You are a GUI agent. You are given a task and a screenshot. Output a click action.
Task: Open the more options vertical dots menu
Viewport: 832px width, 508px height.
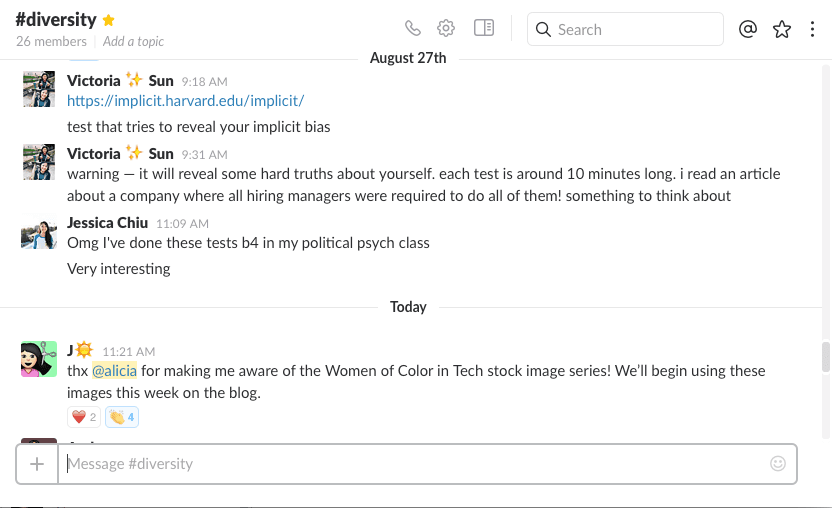[813, 29]
